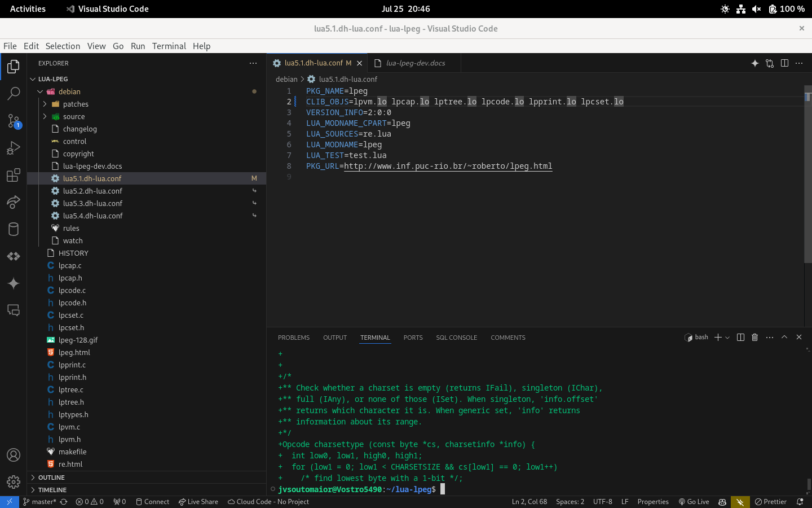Open the Extensions view
Image resolution: width=812 pixels, height=508 pixels.
click(14, 175)
